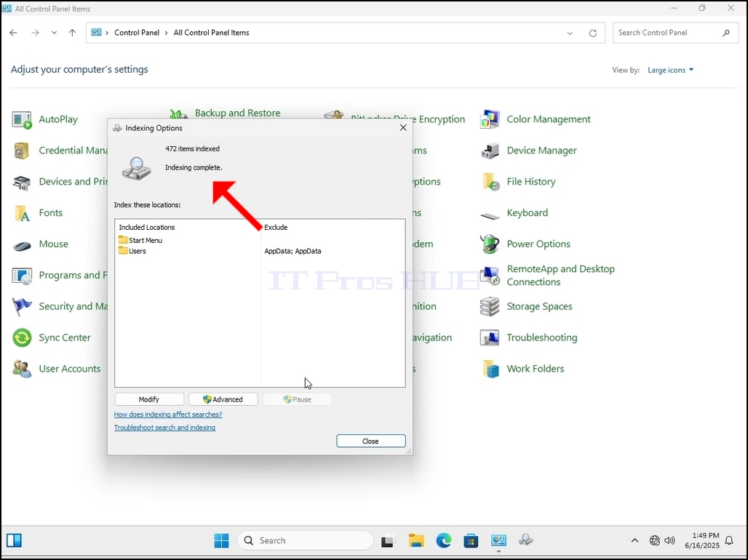Image resolution: width=748 pixels, height=560 pixels.
Task: Open RemoteApp and Desktop Connections icon
Action: point(490,276)
